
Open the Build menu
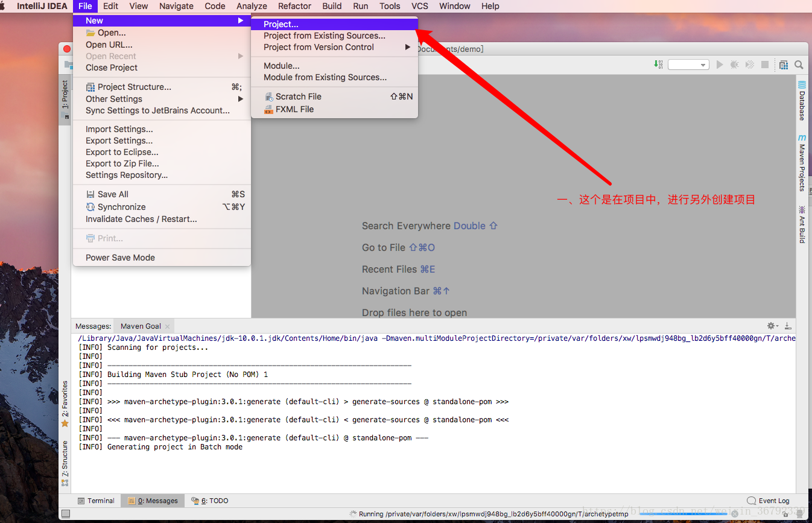tap(332, 6)
